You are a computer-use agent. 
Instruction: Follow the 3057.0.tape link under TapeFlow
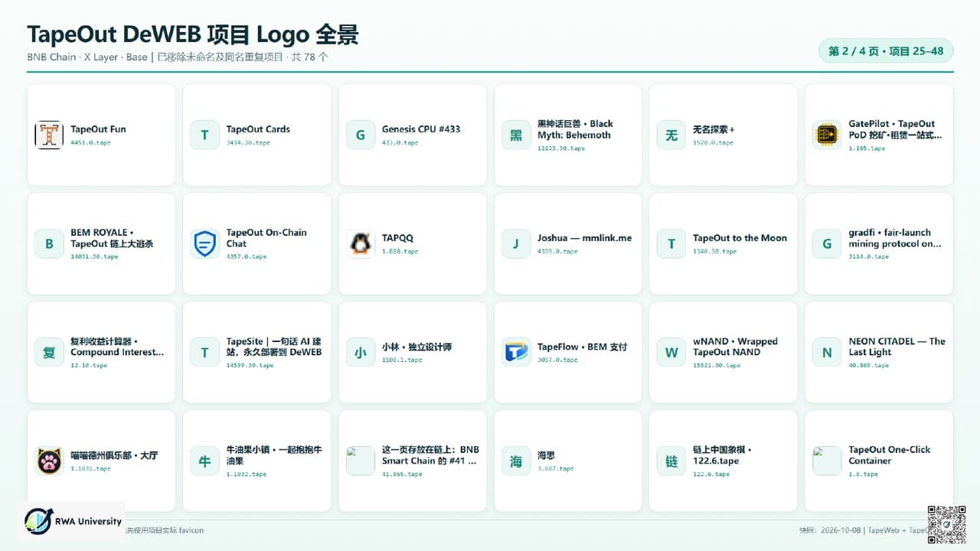tap(556, 360)
